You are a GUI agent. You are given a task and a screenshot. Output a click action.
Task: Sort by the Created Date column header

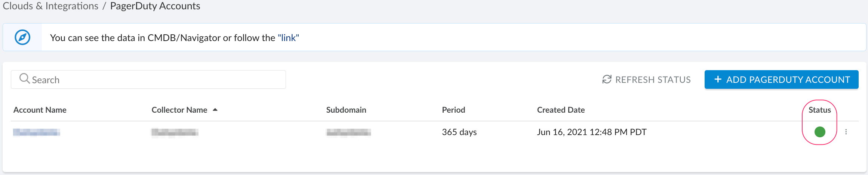pyautogui.click(x=561, y=110)
